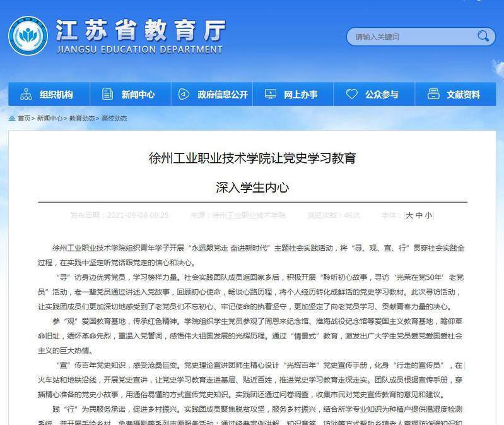The width and height of the screenshot is (504, 425).
Task: Click the 新闻中心 breadcrumb link
Action: 49,118
